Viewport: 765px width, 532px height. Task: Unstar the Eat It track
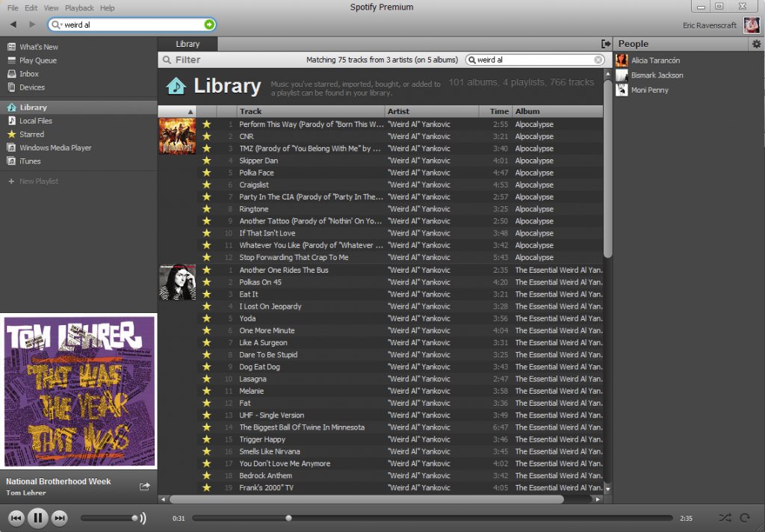coord(207,294)
